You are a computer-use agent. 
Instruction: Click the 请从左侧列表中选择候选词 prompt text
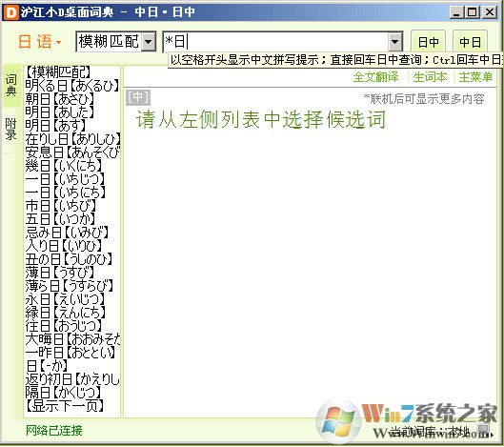261,120
